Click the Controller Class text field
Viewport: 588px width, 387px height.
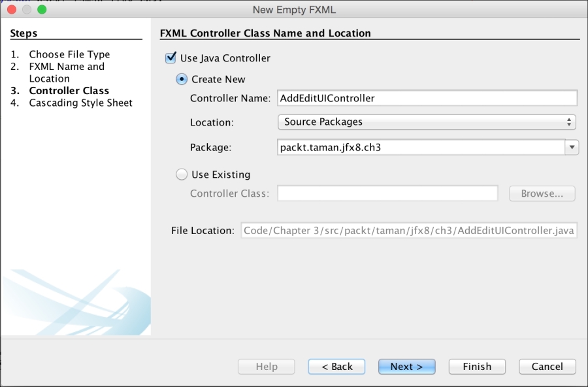point(388,193)
